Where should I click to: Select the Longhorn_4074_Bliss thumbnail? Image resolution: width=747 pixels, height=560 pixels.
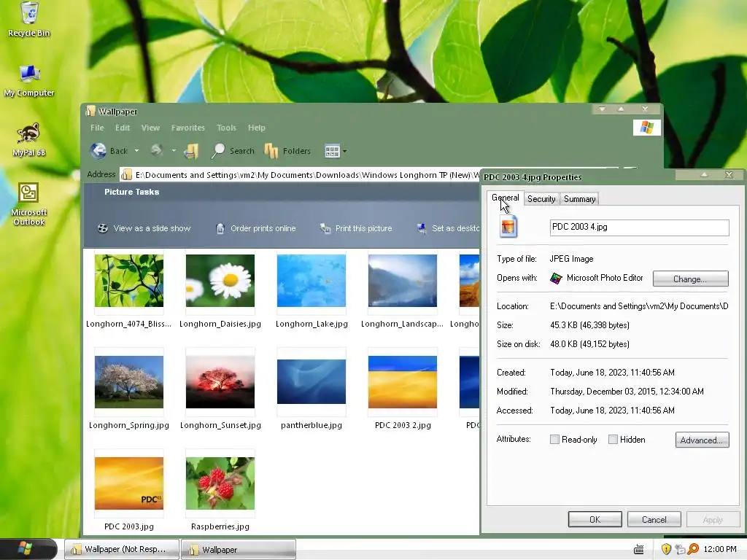pos(128,281)
